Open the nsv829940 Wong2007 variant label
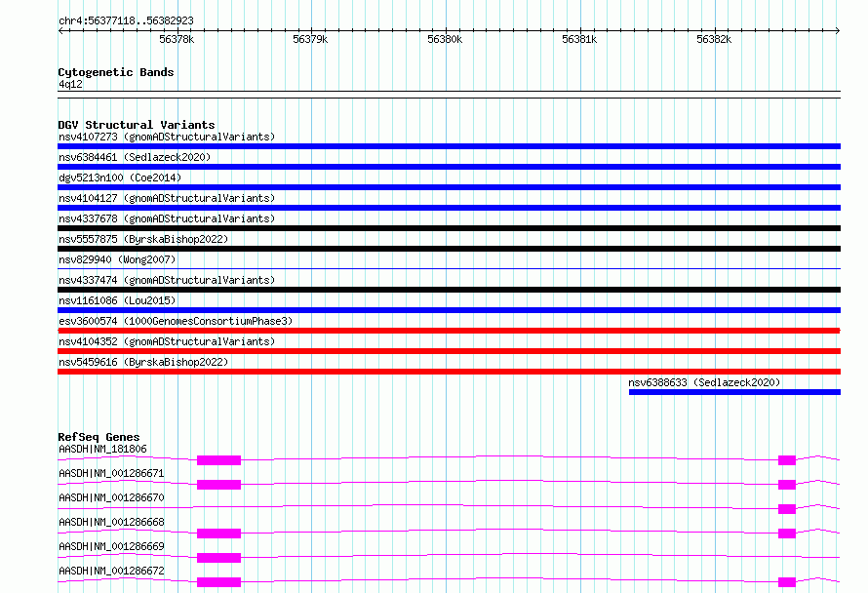 (x=117, y=259)
